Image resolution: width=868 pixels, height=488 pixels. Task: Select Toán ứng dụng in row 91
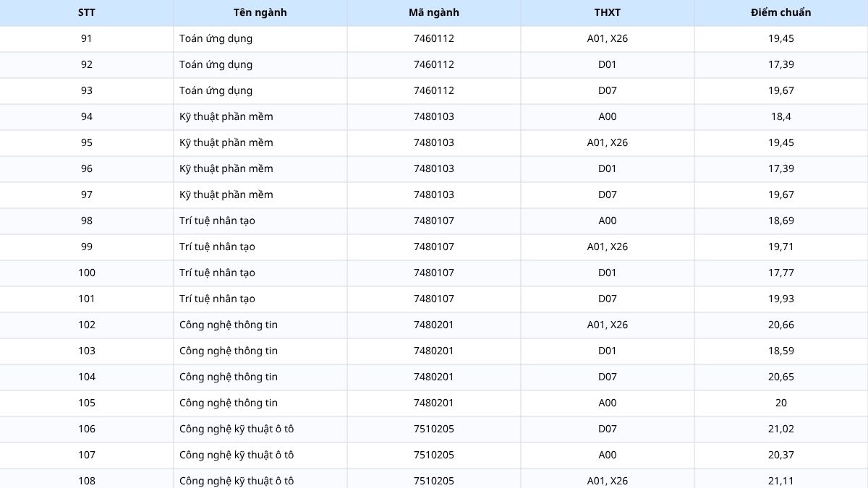(x=216, y=38)
